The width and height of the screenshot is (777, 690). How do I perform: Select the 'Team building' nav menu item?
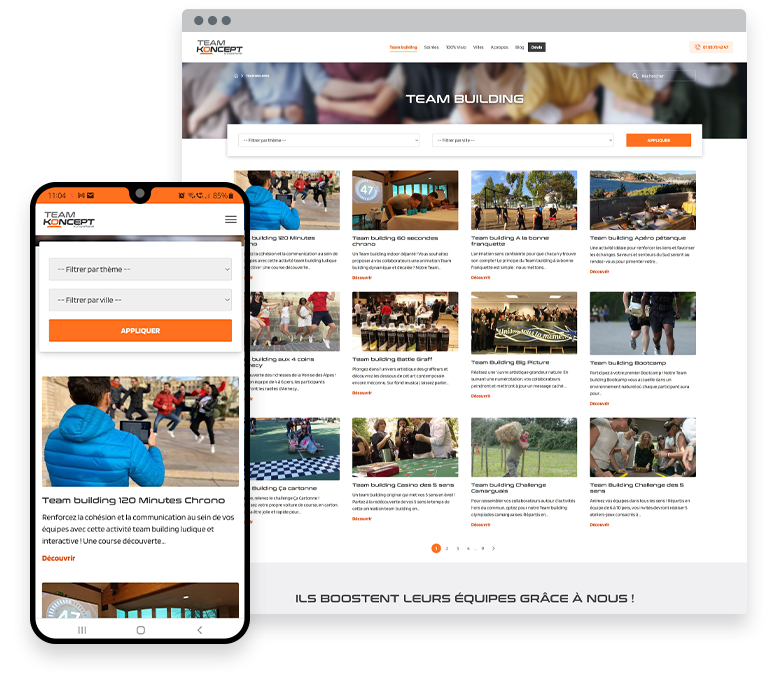coord(403,47)
